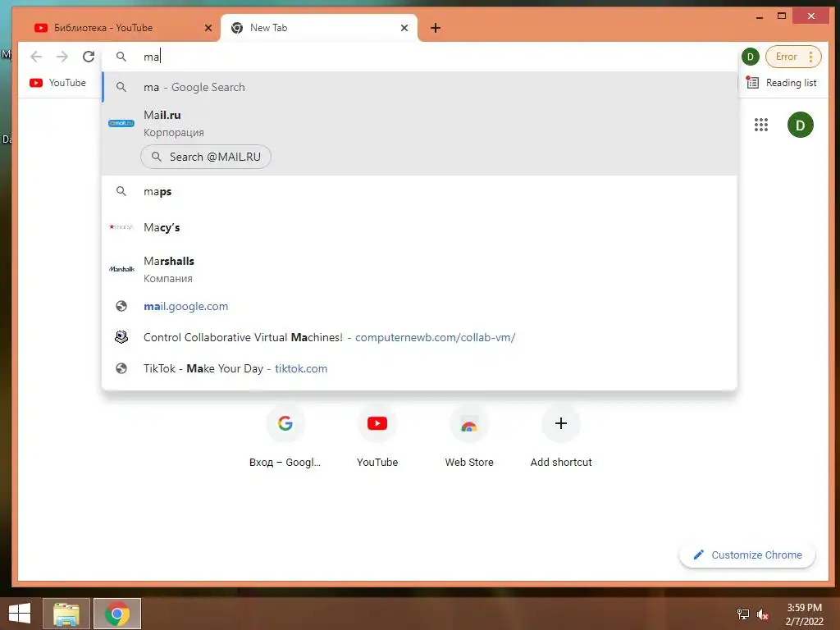
Task: Open the Control Collaborative Virtual Machines suggestion
Action: (x=419, y=337)
